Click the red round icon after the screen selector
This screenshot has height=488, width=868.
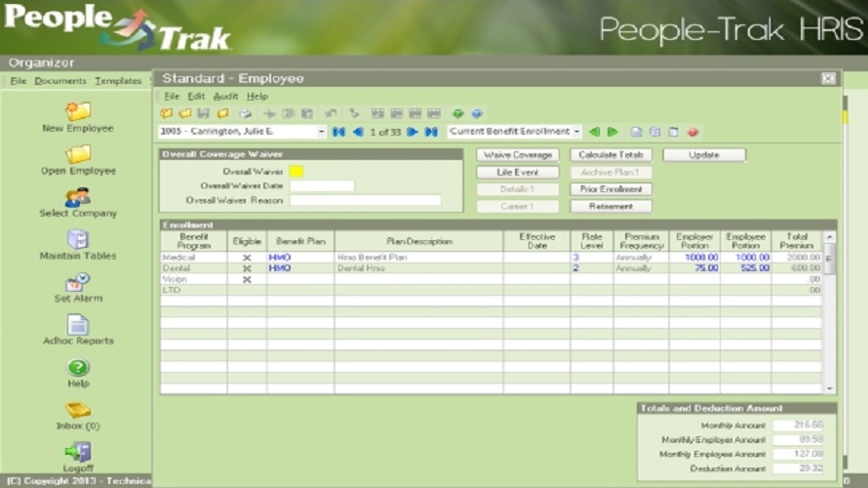693,132
